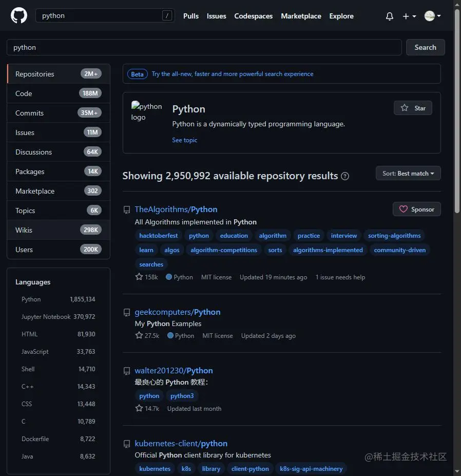Click the help question-mark icon next to results
Viewport: 461px width, 476px height.
click(x=345, y=176)
